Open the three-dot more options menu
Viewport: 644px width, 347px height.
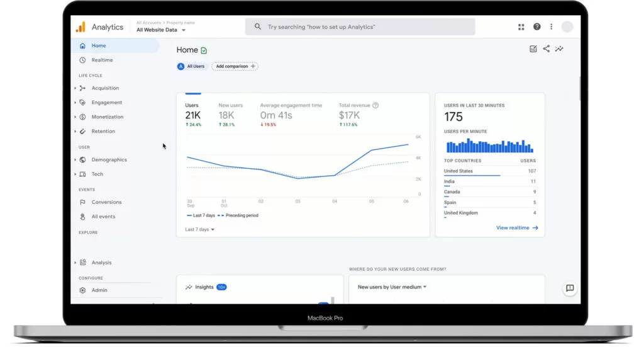[x=551, y=26]
